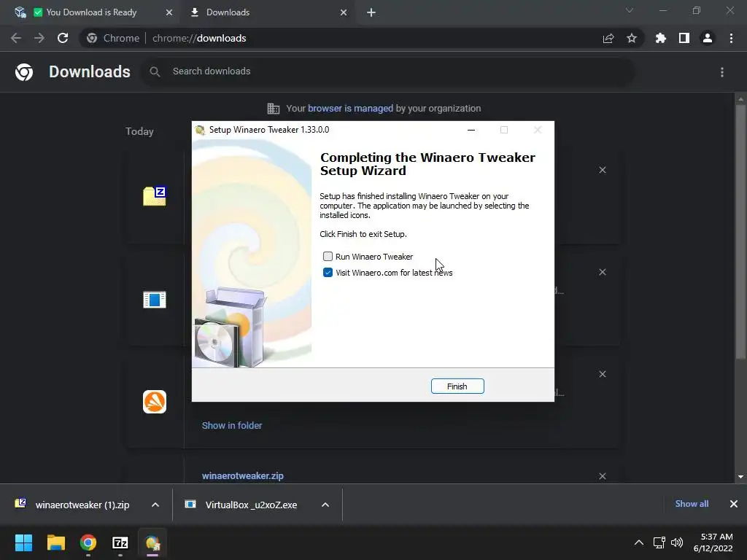Remove the winaerotweaker.zip entry from list
747x560 pixels.
click(x=603, y=475)
